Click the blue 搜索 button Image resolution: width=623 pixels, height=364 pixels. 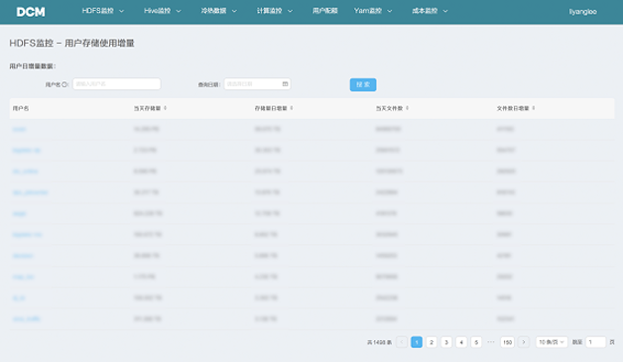click(x=363, y=84)
